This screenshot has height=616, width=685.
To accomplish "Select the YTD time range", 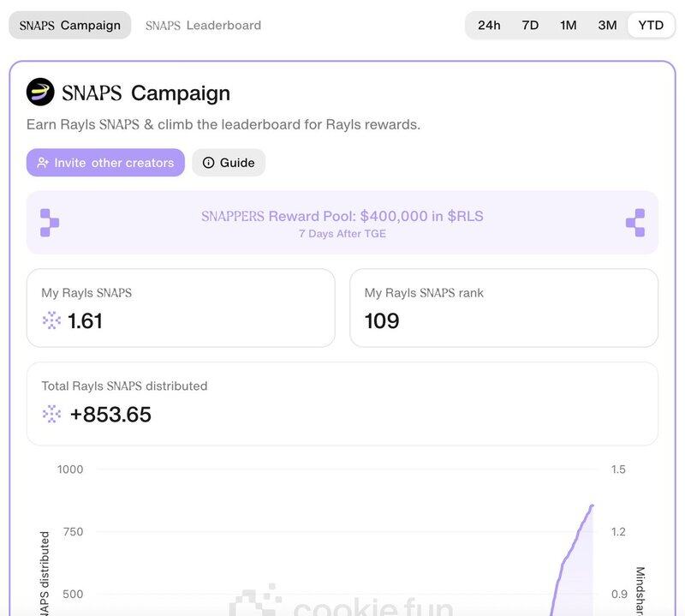I will click(651, 26).
